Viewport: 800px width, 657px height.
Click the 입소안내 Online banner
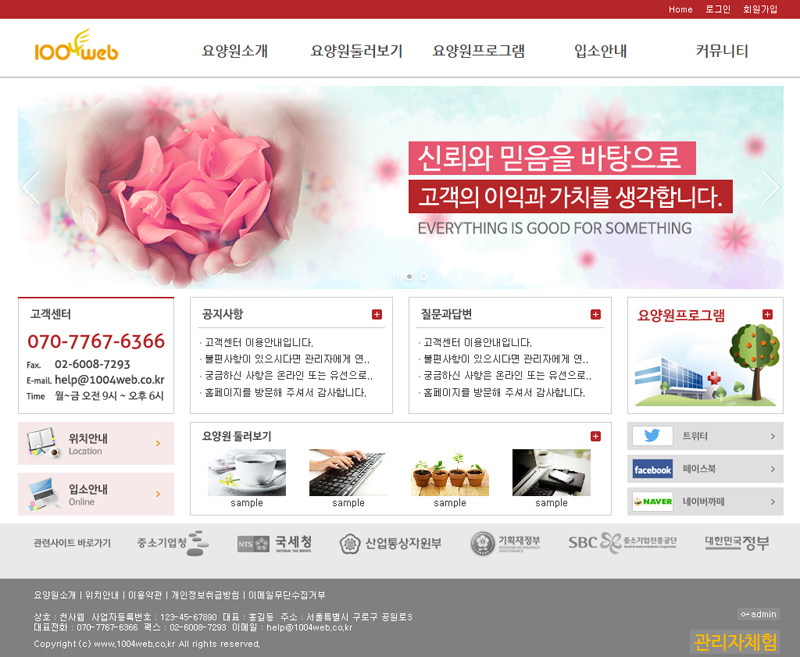point(96,494)
